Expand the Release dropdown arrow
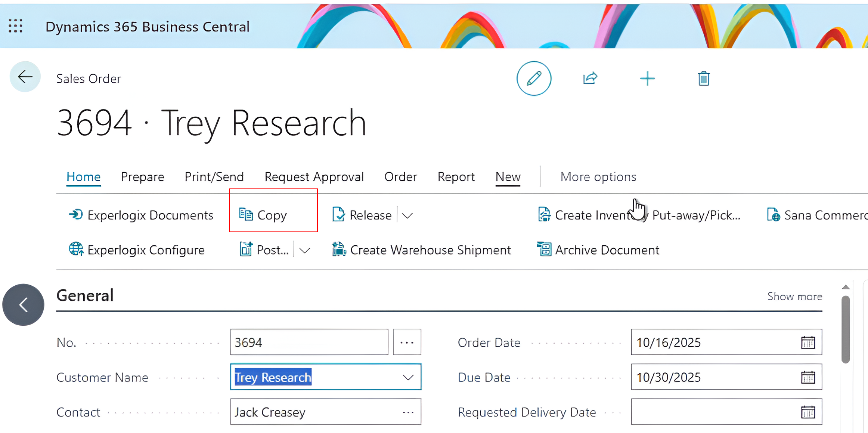 pyautogui.click(x=407, y=215)
